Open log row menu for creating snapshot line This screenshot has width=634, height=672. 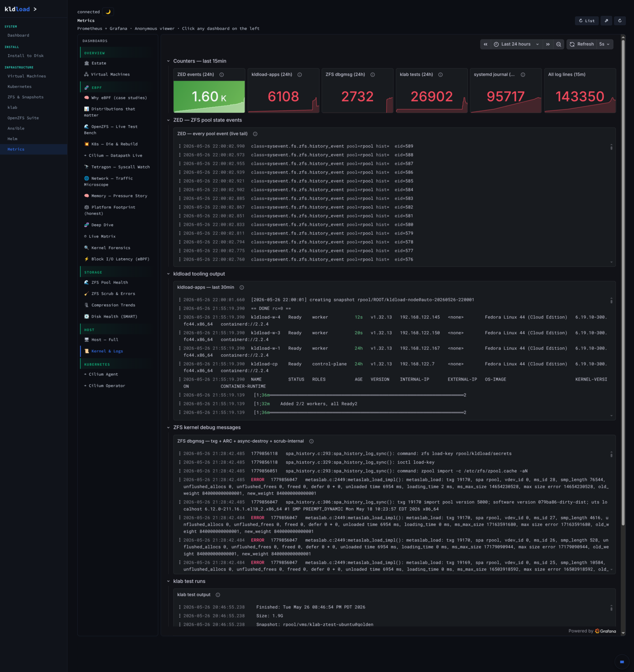tap(180, 300)
